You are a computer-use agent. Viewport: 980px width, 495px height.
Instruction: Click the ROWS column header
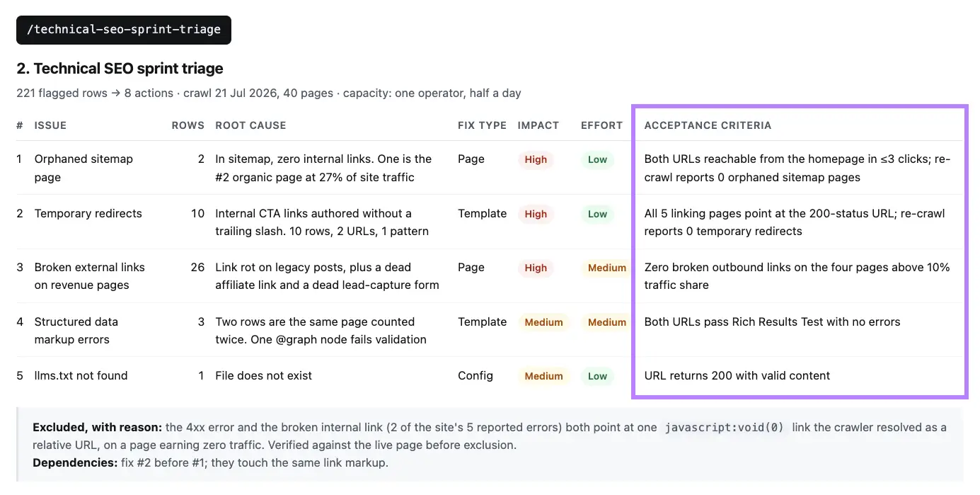click(188, 125)
